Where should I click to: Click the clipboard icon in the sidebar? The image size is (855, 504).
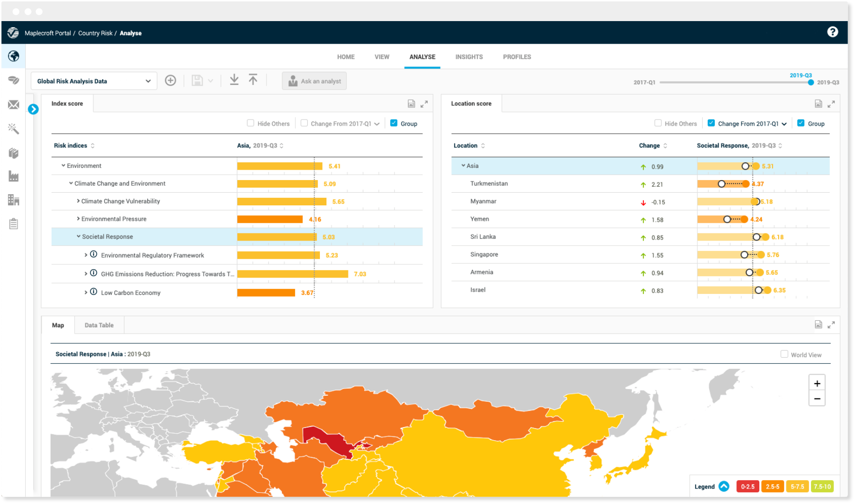[x=13, y=224]
